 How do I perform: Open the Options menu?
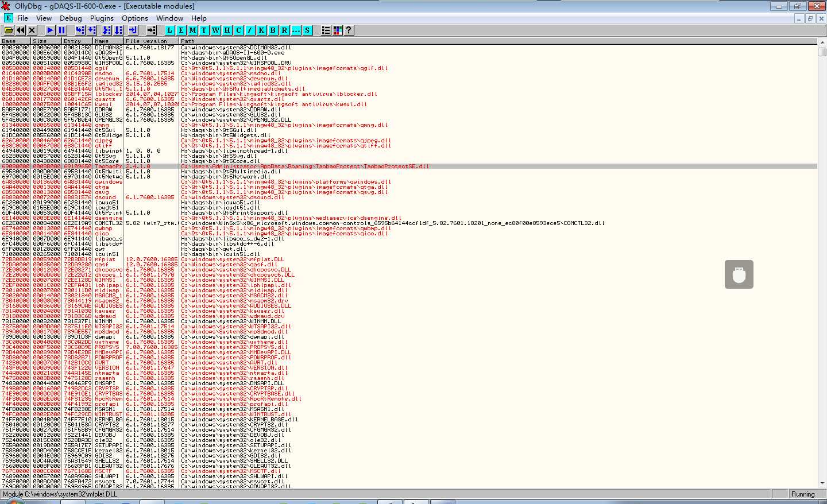[x=135, y=18]
